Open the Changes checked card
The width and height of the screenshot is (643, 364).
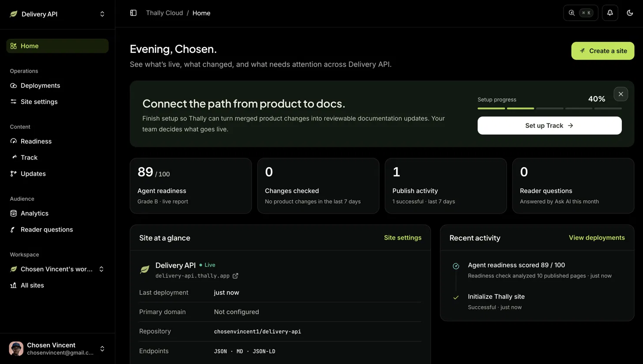318,186
